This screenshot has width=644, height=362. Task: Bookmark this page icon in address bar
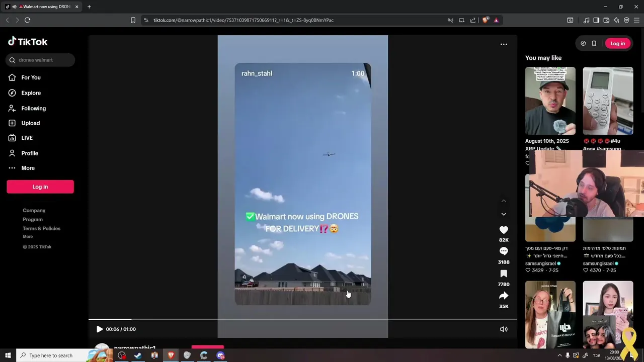(133, 20)
